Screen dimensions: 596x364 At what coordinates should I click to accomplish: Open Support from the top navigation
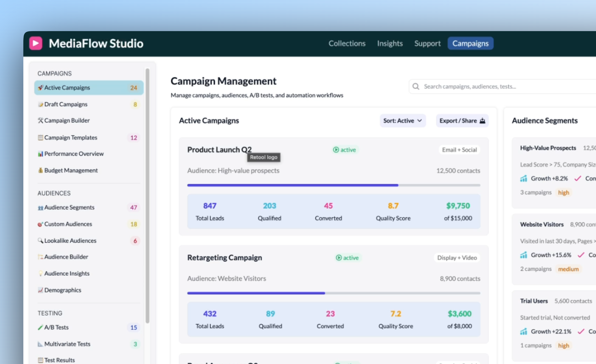tap(427, 44)
